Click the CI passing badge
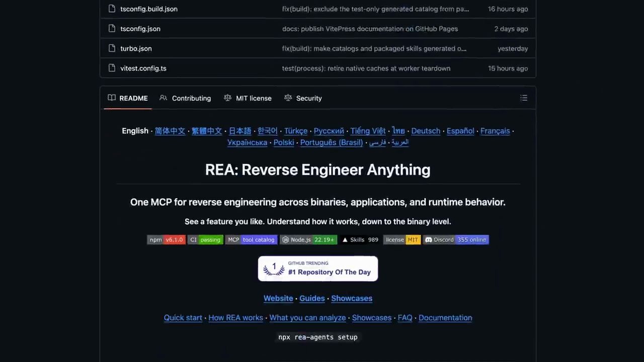 click(x=205, y=240)
